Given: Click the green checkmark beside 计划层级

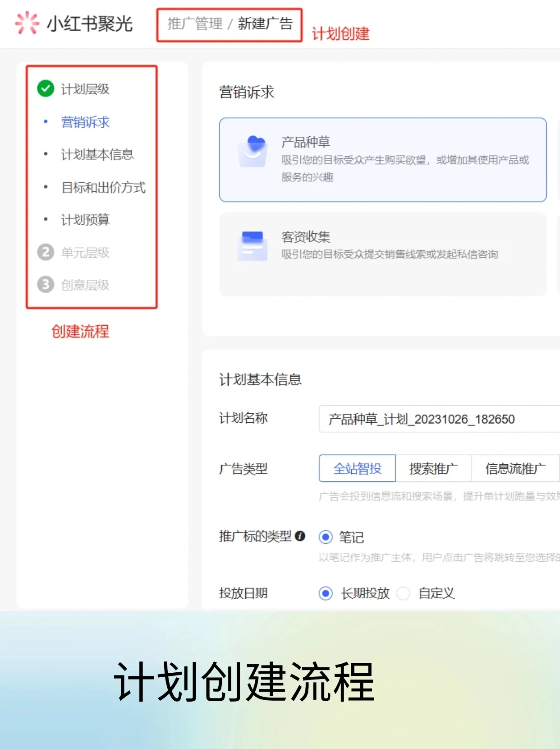Looking at the screenshot, I should tap(46, 88).
